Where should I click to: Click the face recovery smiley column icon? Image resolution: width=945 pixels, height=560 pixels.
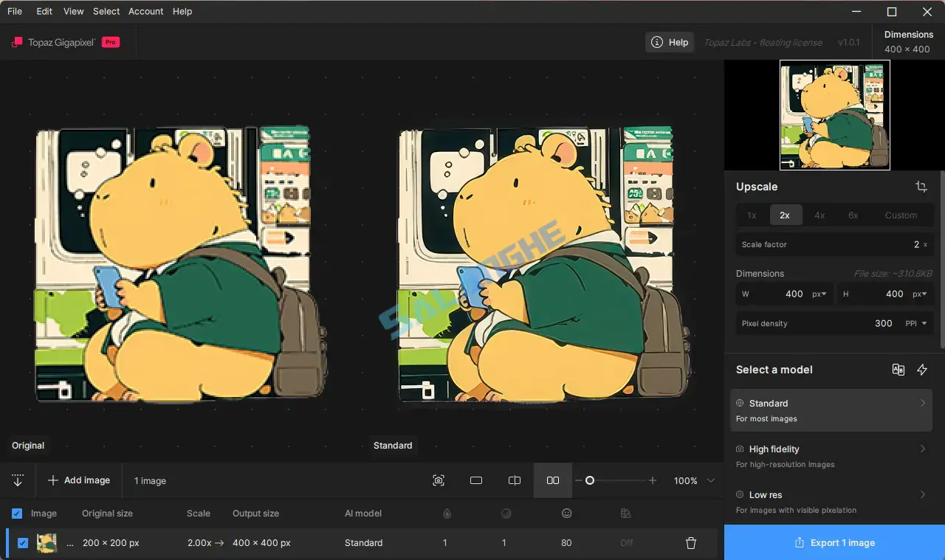(x=566, y=513)
